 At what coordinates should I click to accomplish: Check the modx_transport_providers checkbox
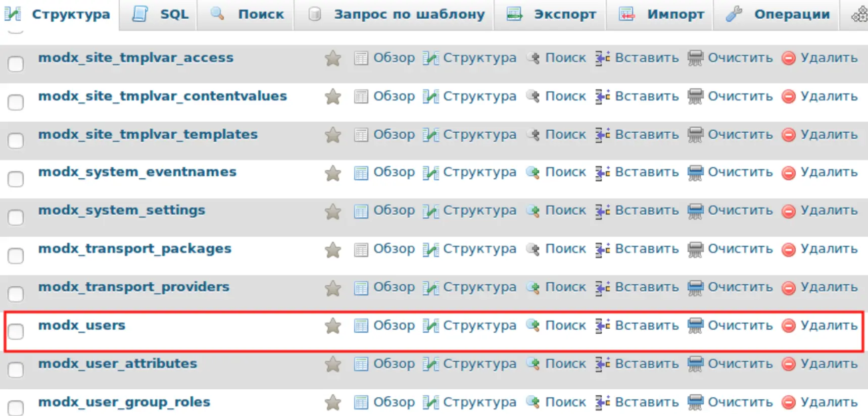coord(16,294)
